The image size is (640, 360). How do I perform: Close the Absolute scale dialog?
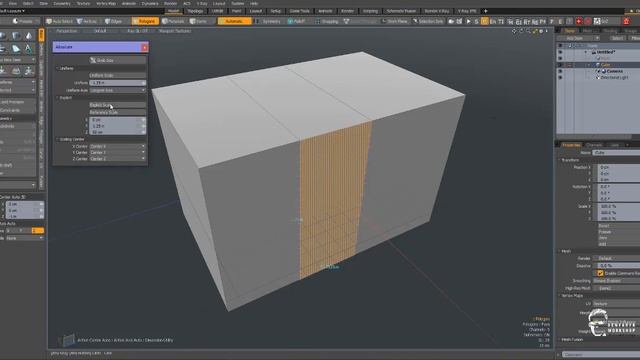144,47
